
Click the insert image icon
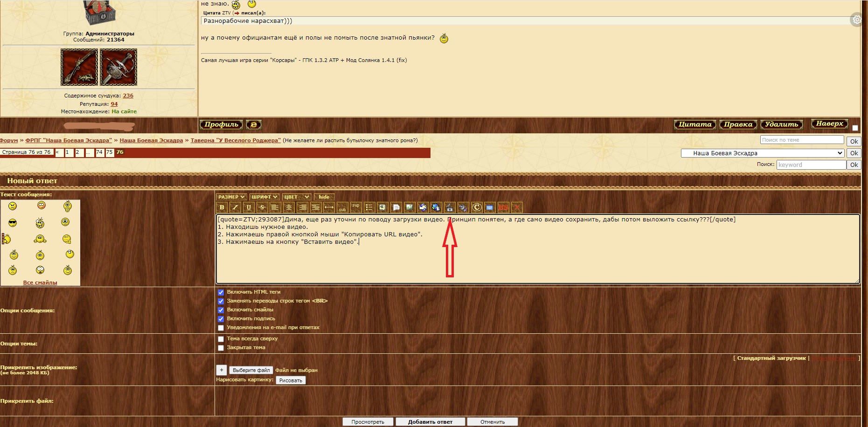tap(409, 207)
